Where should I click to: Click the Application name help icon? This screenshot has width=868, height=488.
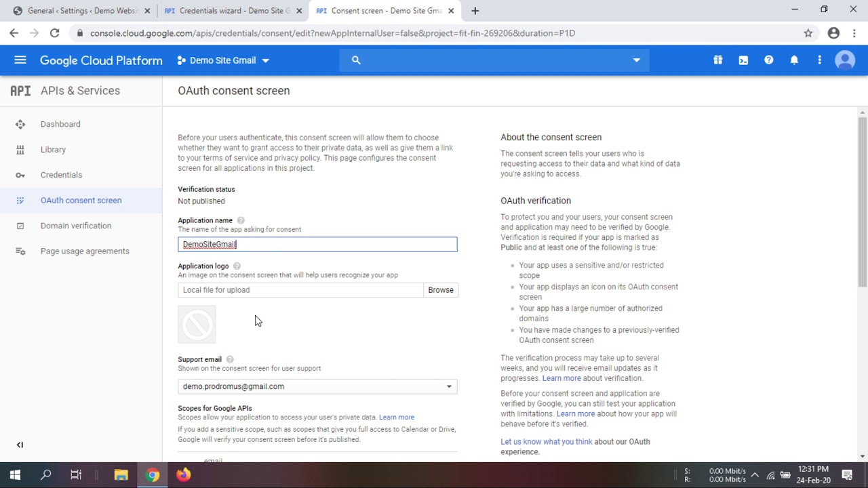(241, 220)
